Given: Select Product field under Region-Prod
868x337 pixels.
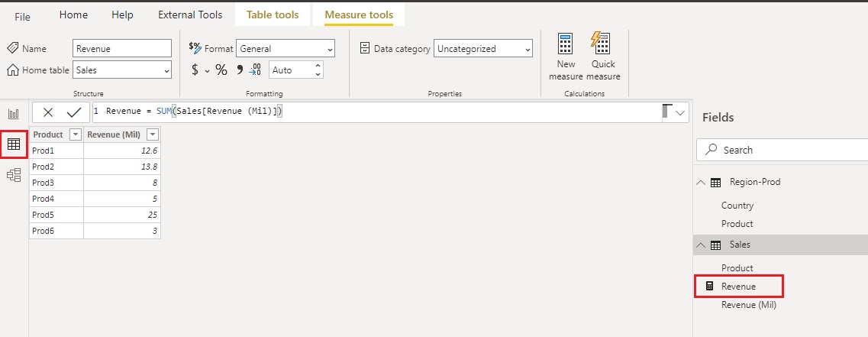Looking at the screenshot, I should [737, 223].
